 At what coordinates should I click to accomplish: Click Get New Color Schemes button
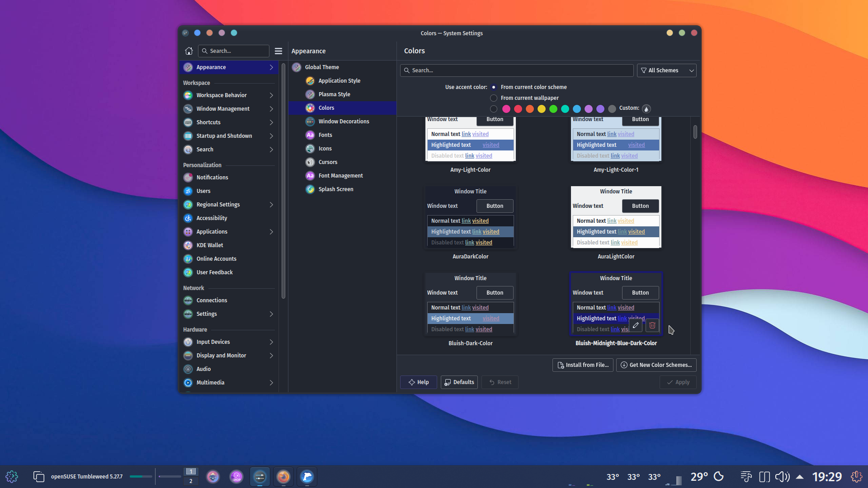(x=656, y=365)
